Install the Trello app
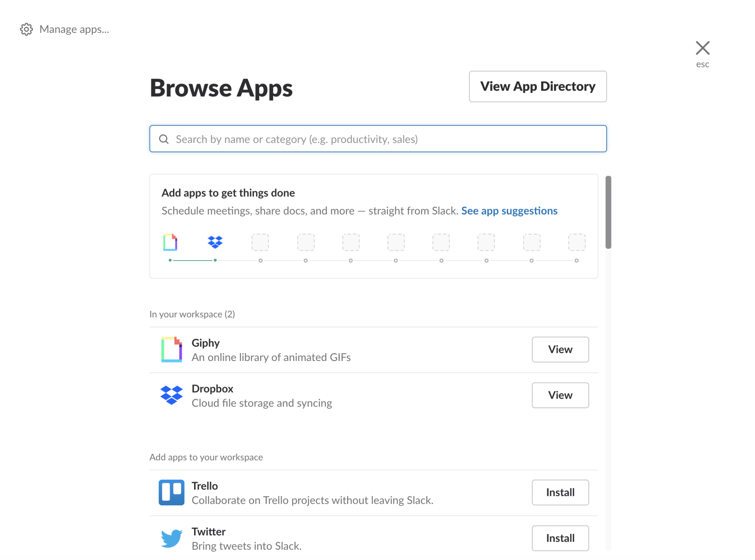 [x=560, y=492]
